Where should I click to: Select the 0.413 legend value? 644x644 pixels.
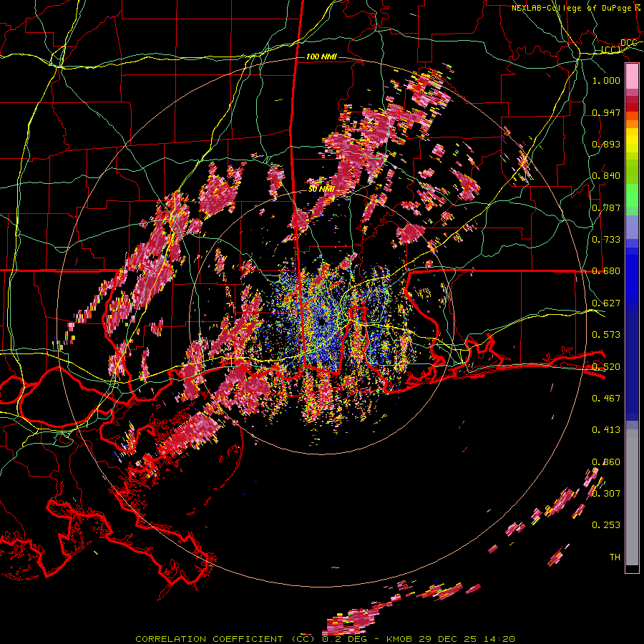[x=606, y=430]
